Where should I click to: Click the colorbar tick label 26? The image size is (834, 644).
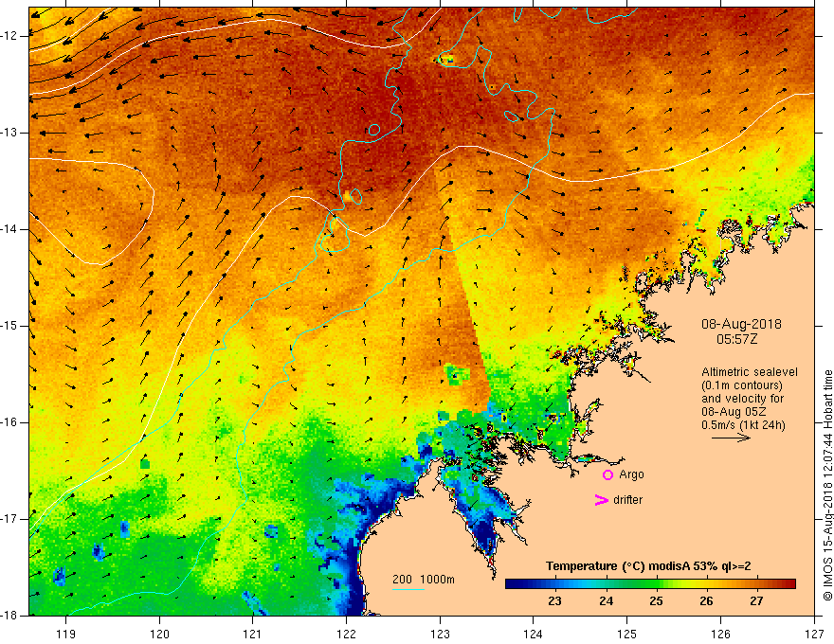(x=706, y=601)
